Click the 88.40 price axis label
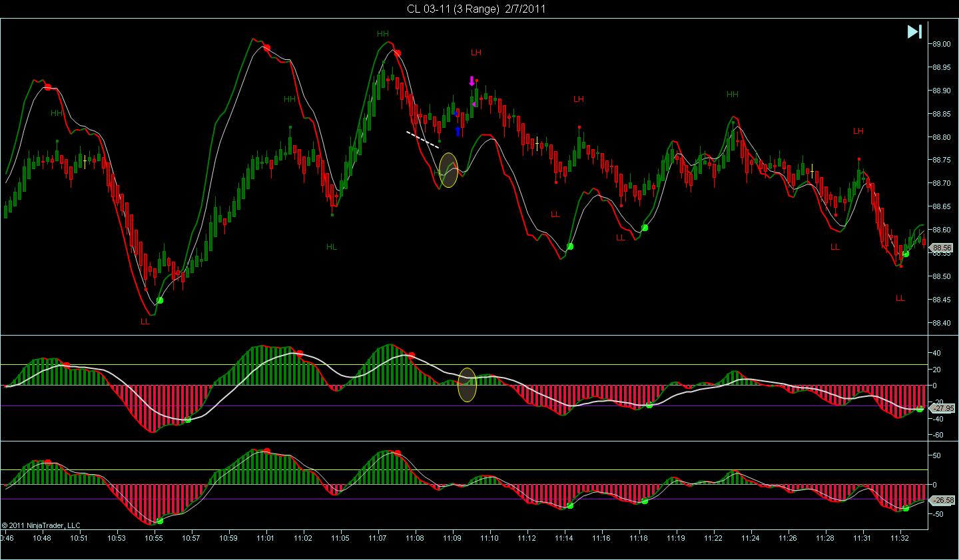The image size is (959, 560). [x=941, y=323]
